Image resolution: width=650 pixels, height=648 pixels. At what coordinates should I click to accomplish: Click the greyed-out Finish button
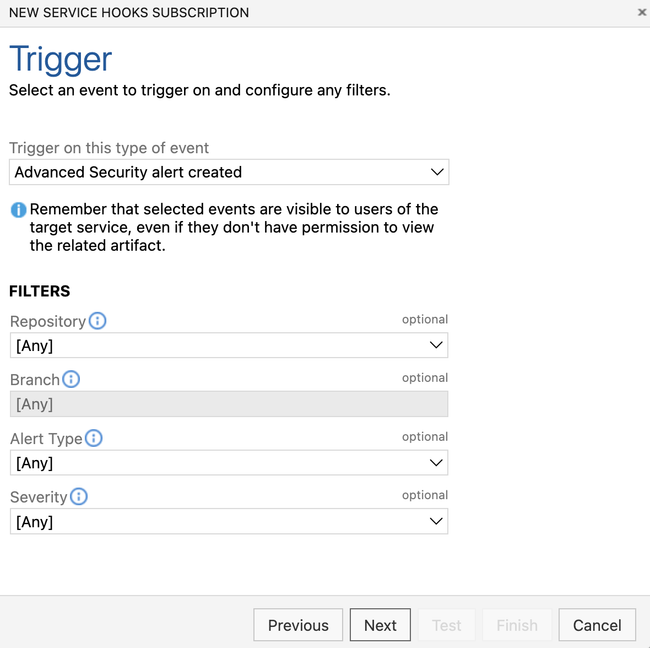517,625
